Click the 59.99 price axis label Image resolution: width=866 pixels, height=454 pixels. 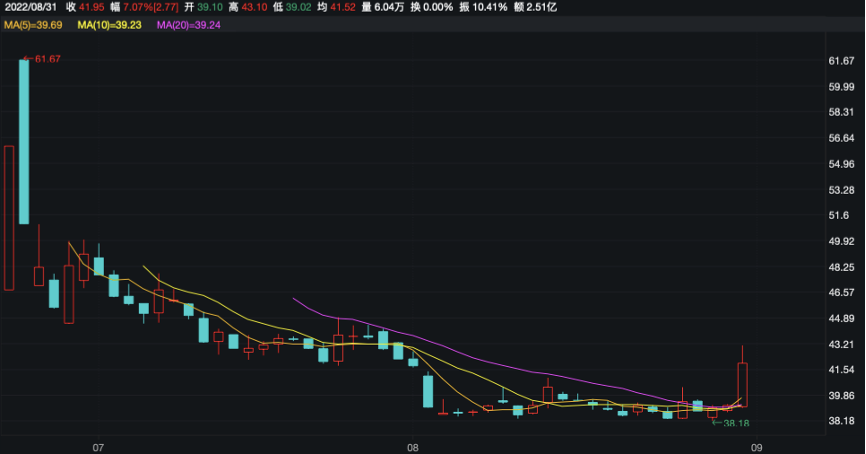pos(841,87)
